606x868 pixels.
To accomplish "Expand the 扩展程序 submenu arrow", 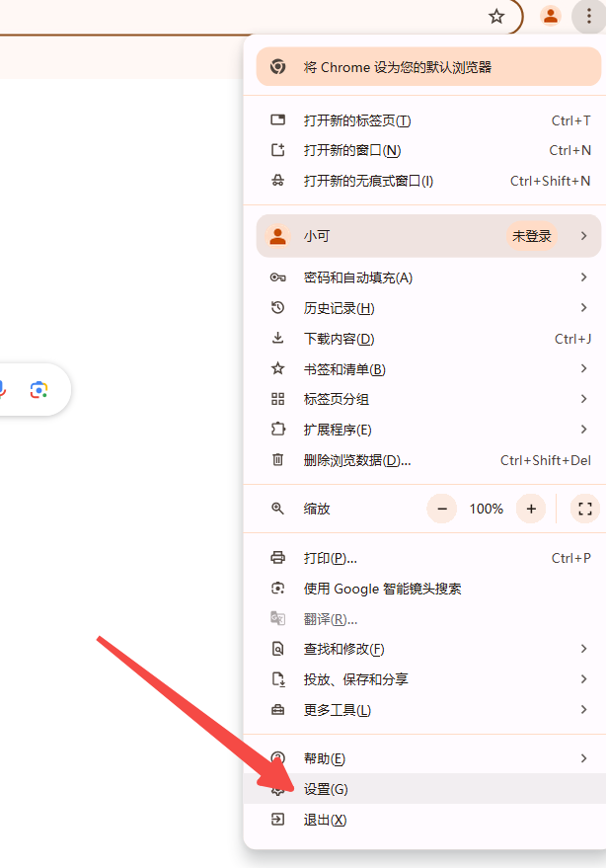I will tap(584, 429).
